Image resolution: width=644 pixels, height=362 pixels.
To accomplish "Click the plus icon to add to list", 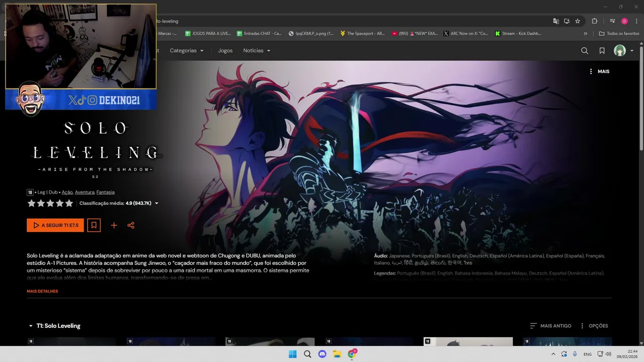I will [x=114, y=225].
